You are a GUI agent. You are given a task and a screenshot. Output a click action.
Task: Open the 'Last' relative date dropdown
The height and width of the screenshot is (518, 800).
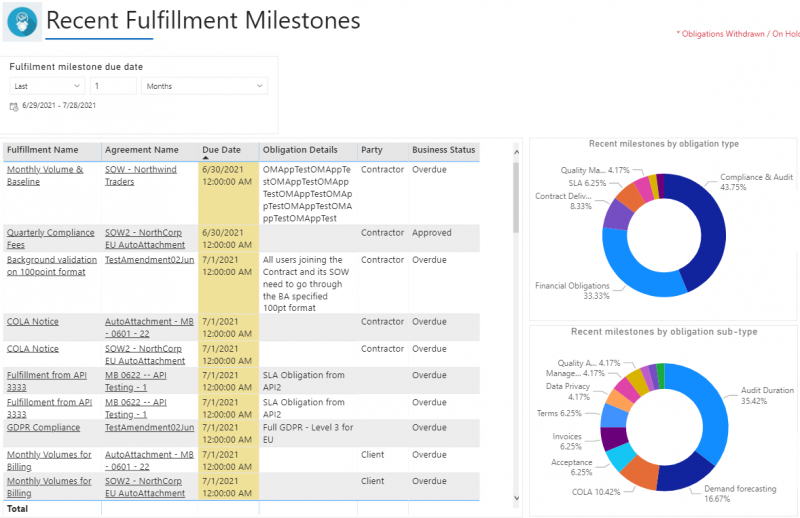point(47,87)
